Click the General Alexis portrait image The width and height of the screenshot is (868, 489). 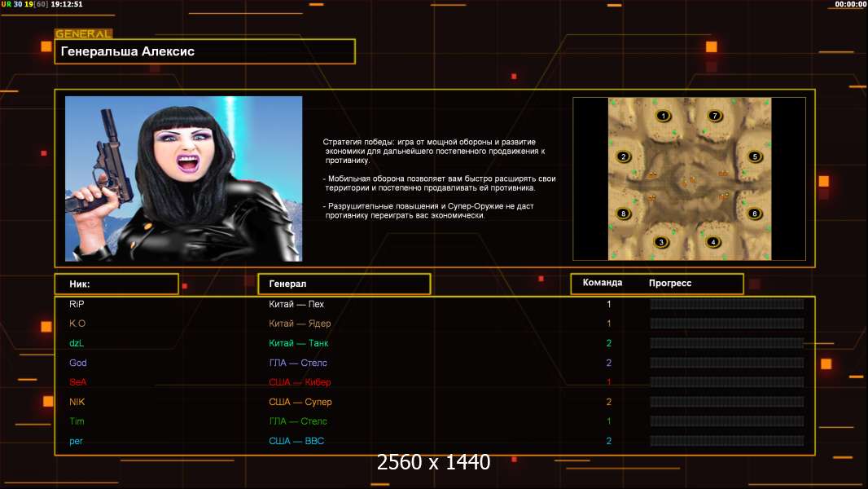click(x=184, y=178)
